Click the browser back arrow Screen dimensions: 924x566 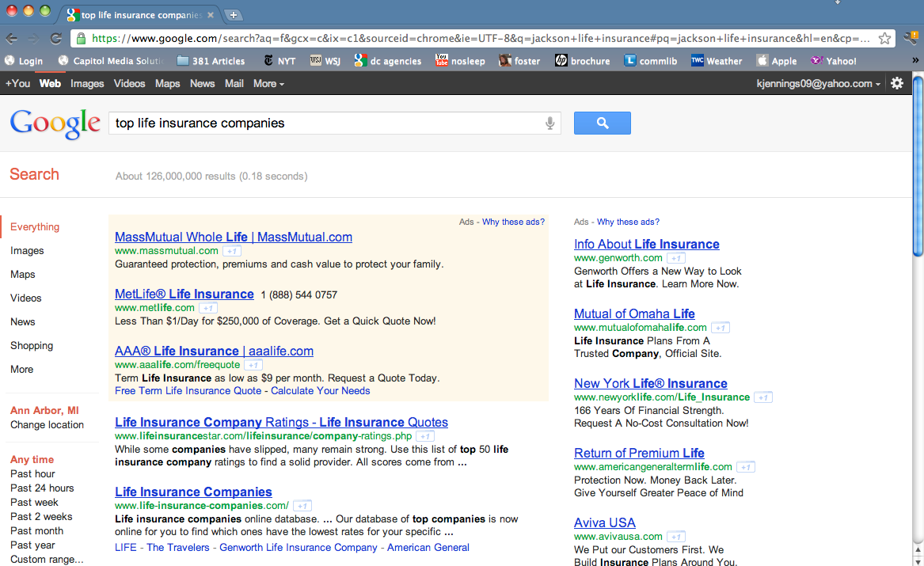pos(11,39)
